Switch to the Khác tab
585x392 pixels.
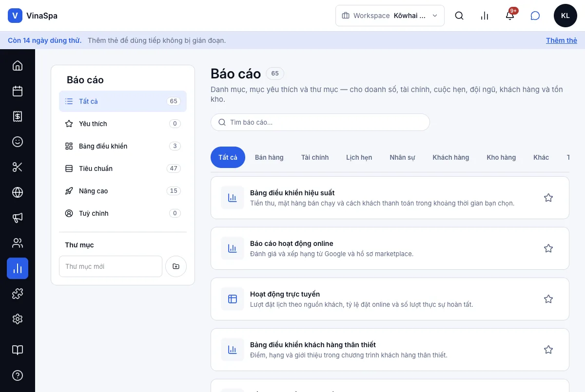541,157
